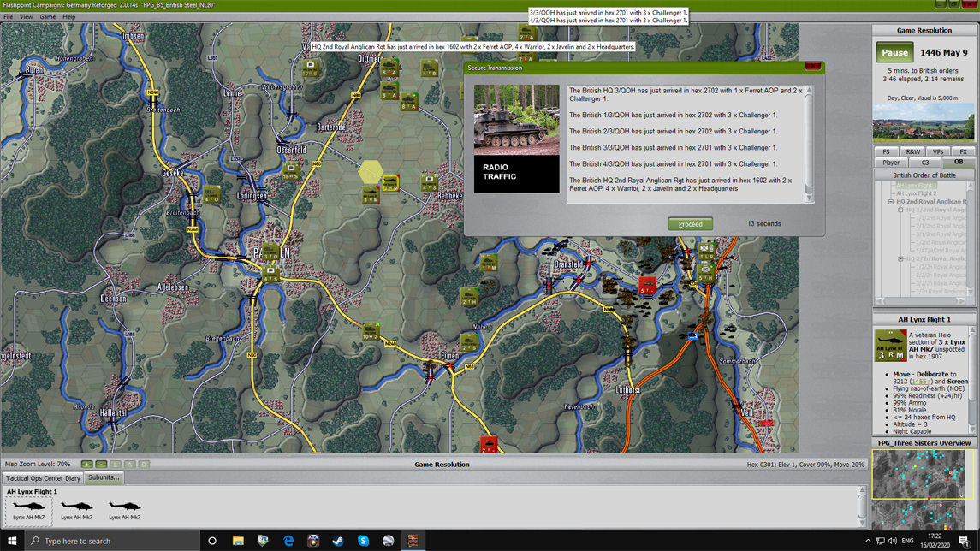Viewport: 980px width, 551px height.
Task: Select AH Lynx Flight 2 in tree
Action: click(x=917, y=193)
